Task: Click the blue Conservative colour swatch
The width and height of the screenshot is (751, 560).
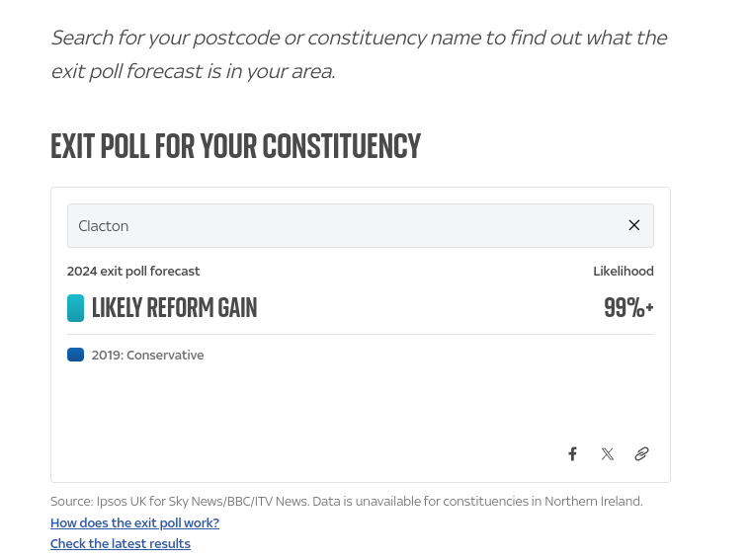Action: pyautogui.click(x=75, y=355)
